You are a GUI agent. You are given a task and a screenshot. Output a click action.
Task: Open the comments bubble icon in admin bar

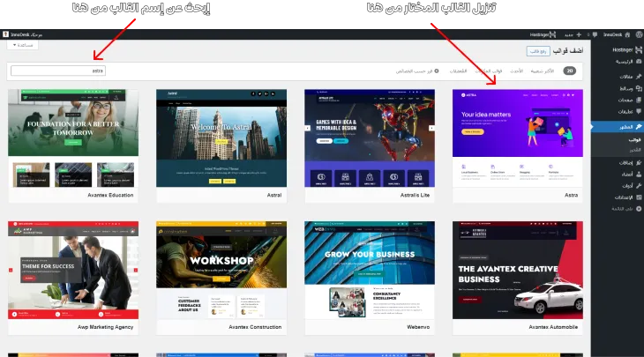tap(595, 35)
